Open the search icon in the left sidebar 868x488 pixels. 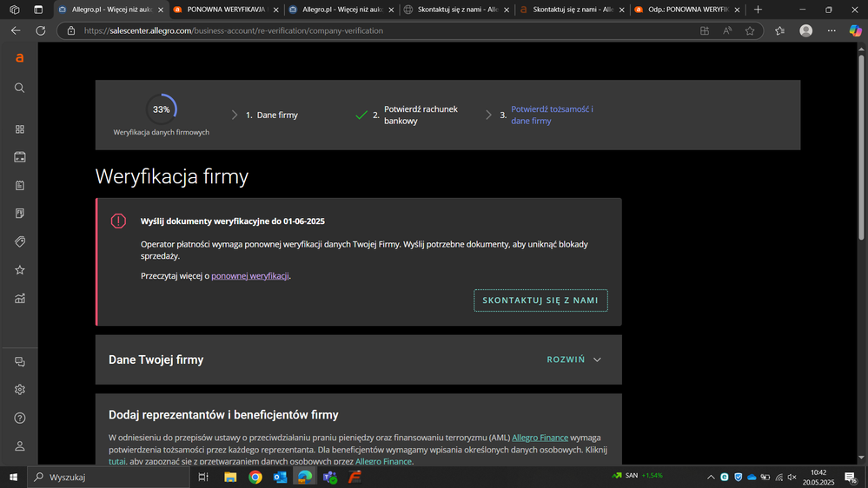click(x=19, y=88)
